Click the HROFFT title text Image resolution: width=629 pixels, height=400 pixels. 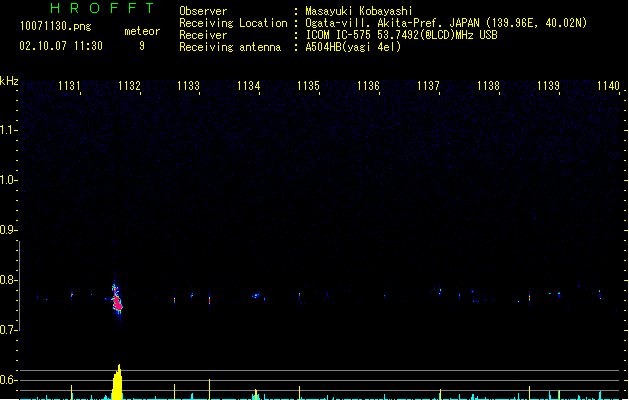click(103, 8)
